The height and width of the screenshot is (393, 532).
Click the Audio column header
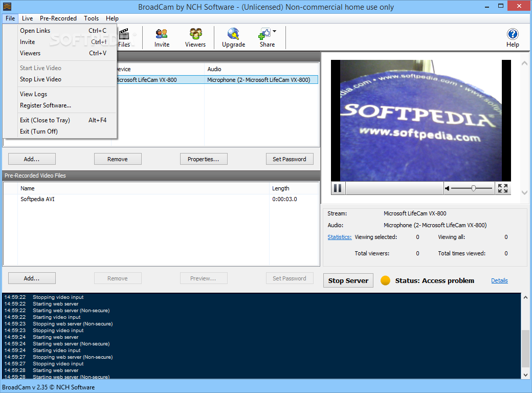(261, 69)
